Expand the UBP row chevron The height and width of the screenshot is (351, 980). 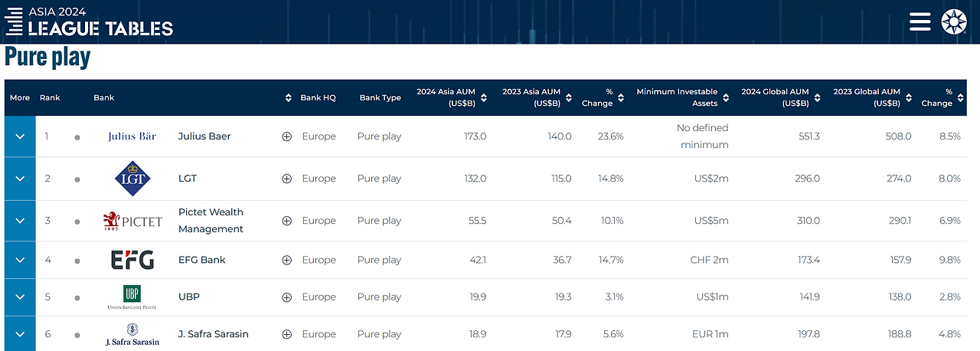click(20, 297)
